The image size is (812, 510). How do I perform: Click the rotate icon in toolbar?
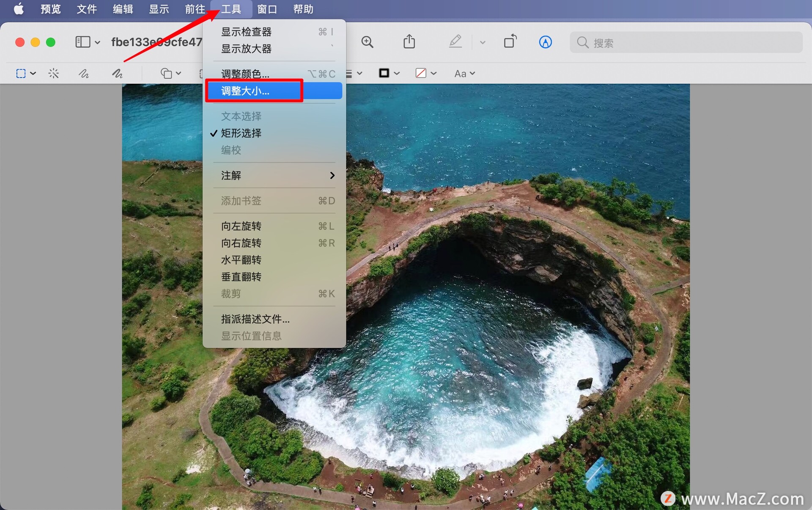click(x=510, y=41)
